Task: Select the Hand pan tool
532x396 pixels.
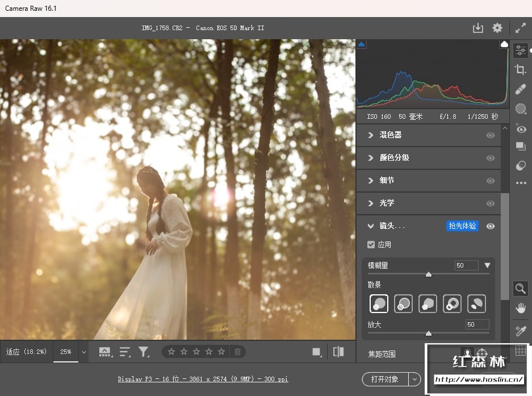Action: point(520,308)
